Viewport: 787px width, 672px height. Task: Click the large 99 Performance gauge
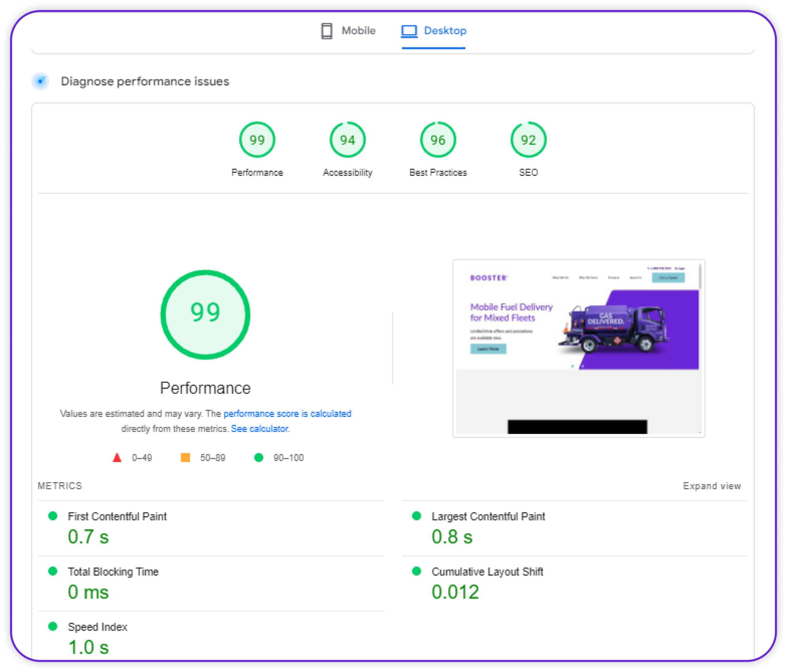click(x=205, y=314)
